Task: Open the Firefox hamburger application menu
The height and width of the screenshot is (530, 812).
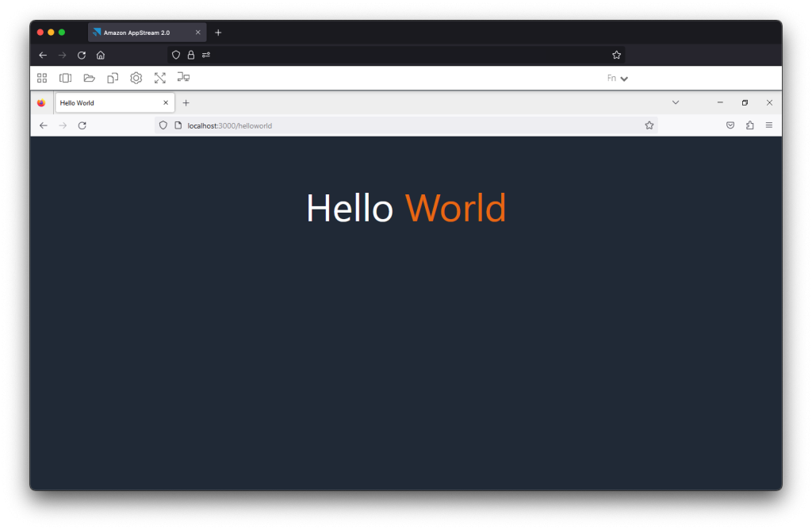Action: tap(768, 125)
